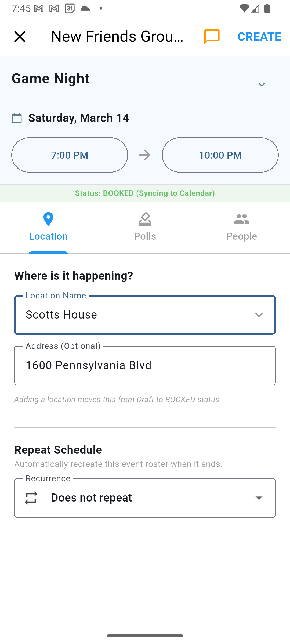Tap the Polls ballot icon
The image size is (290, 644).
(x=145, y=219)
